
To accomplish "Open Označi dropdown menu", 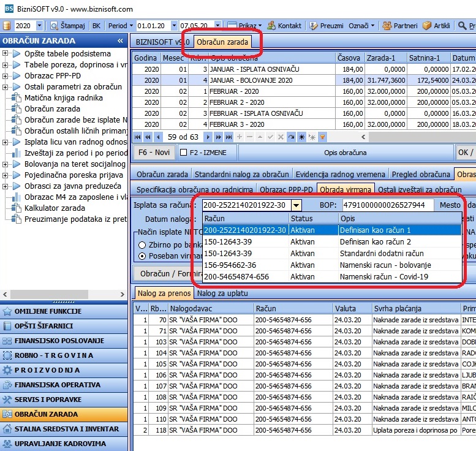I will pyautogui.click(x=361, y=26).
